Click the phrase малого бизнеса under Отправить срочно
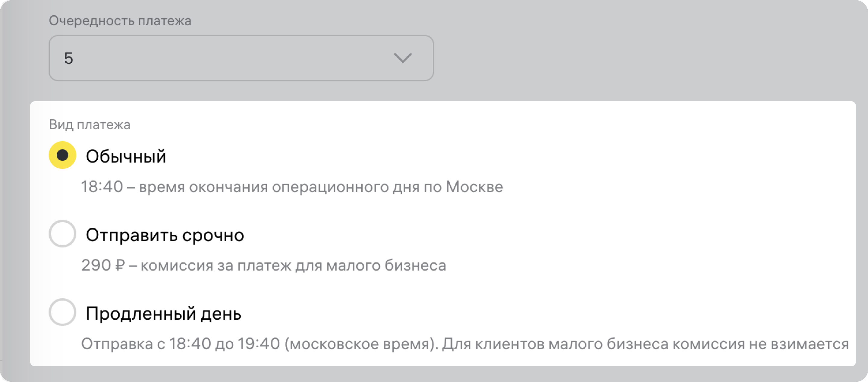This screenshot has height=382, width=868. click(x=386, y=265)
